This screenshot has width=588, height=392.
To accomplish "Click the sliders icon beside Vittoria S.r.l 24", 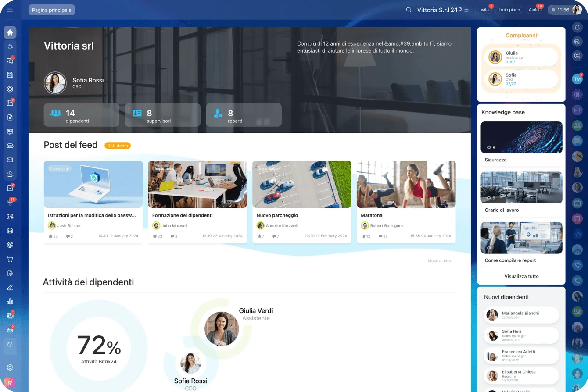I will 466,10.
